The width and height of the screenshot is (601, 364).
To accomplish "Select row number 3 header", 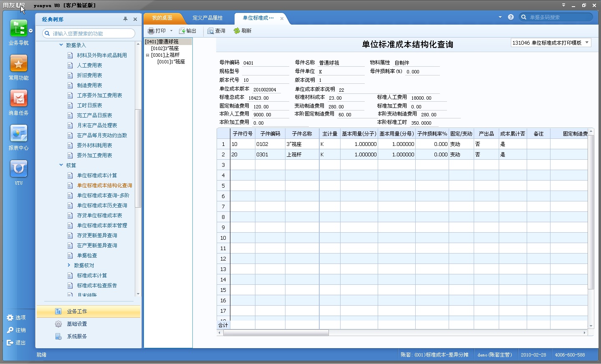I will click(223, 165).
